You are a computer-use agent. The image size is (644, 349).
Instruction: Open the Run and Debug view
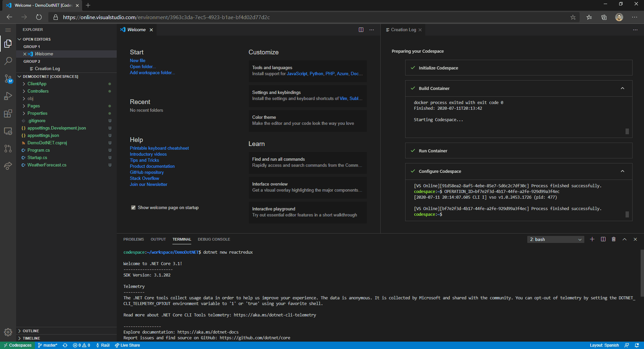(8, 96)
